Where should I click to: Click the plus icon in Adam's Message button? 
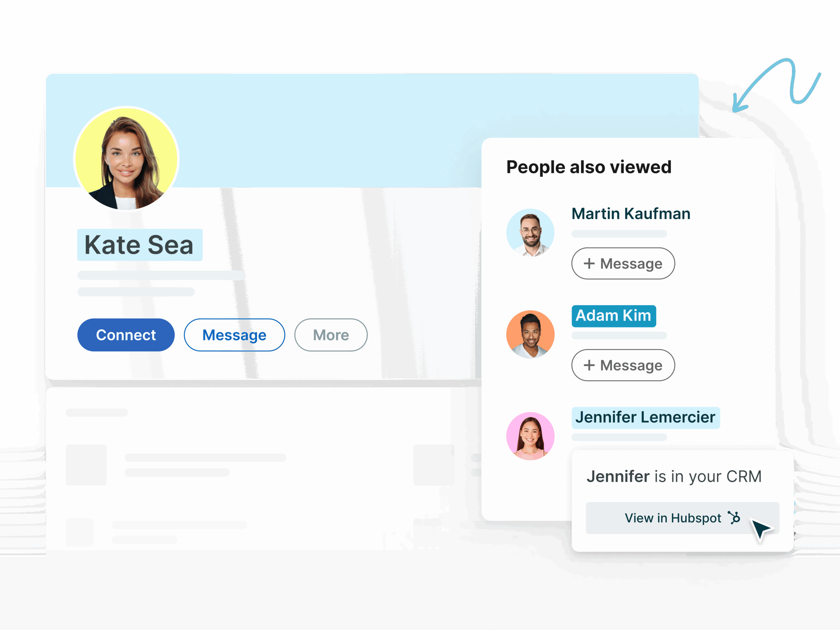(x=589, y=365)
